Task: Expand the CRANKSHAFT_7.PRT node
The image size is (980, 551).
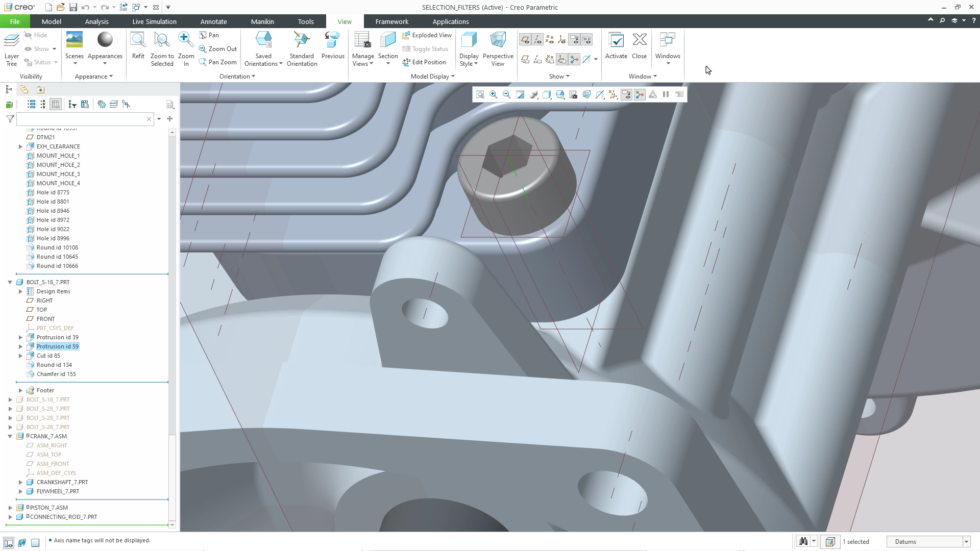Action: [x=20, y=482]
